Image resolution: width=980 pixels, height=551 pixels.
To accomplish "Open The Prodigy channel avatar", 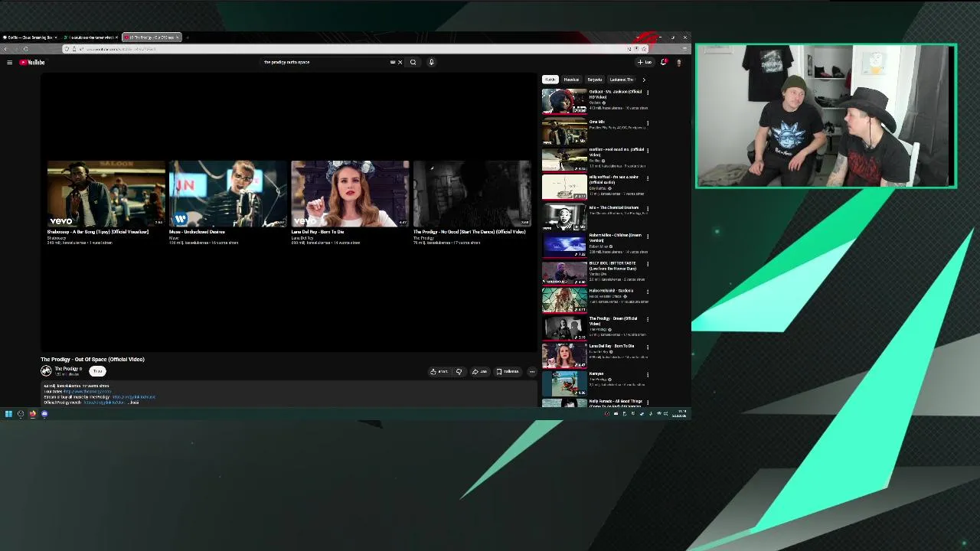I will (x=46, y=371).
